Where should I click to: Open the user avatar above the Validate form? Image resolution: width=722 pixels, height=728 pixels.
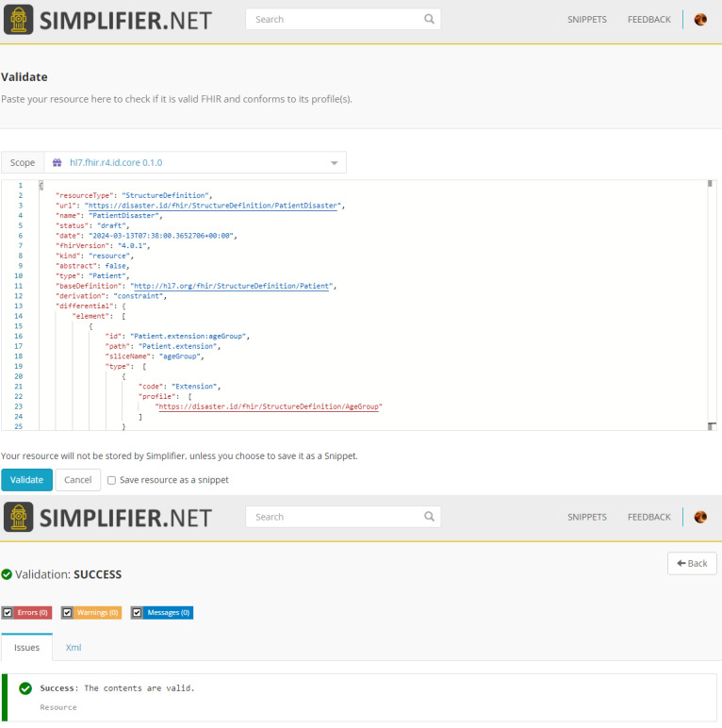700,19
